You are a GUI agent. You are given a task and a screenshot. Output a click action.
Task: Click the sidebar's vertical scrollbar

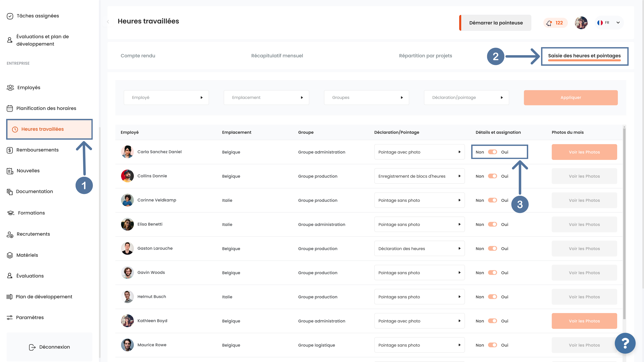point(100,242)
